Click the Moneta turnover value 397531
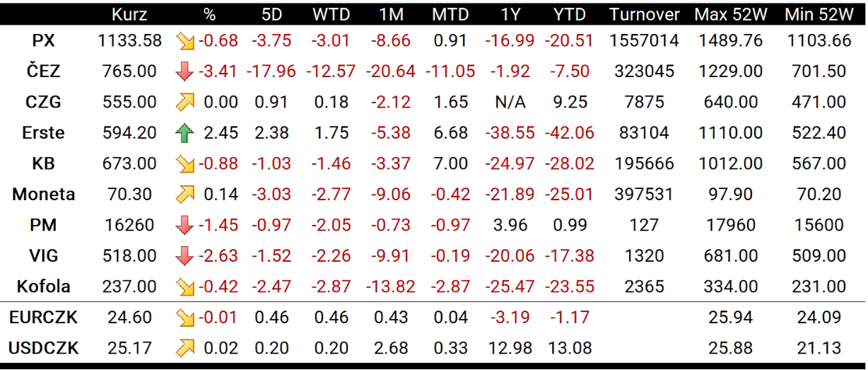This screenshot has height=370, width=868. pos(644,195)
